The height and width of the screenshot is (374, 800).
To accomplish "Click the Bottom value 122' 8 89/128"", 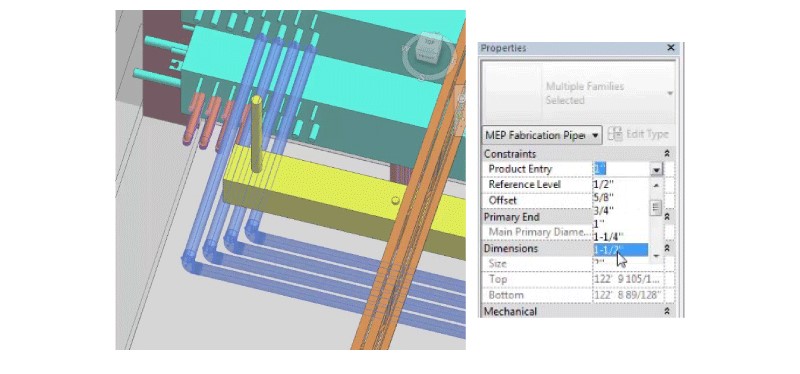I will click(628, 295).
